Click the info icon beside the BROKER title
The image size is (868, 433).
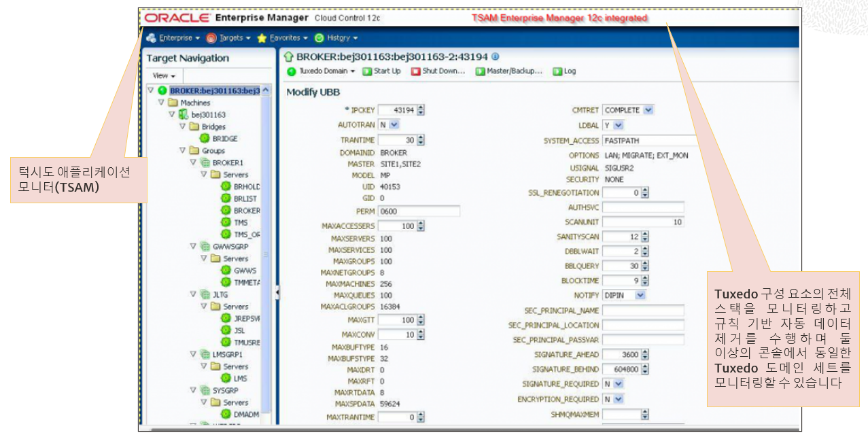pyautogui.click(x=495, y=56)
